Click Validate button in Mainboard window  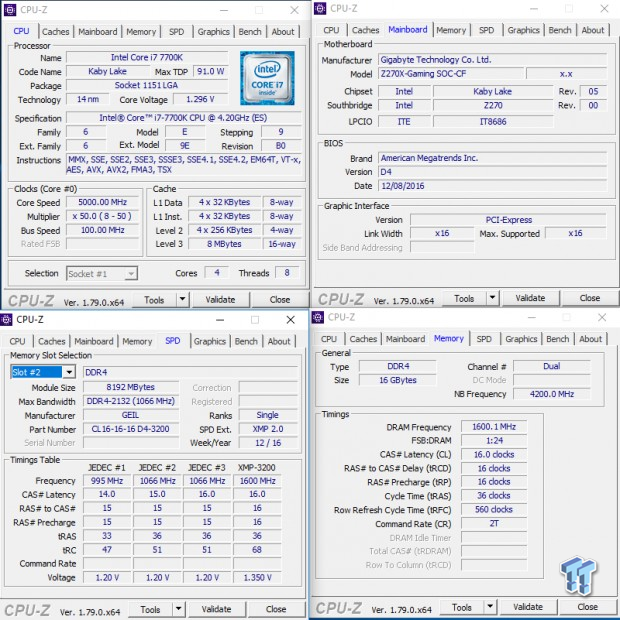pyautogui.click(x=530, y=298)
